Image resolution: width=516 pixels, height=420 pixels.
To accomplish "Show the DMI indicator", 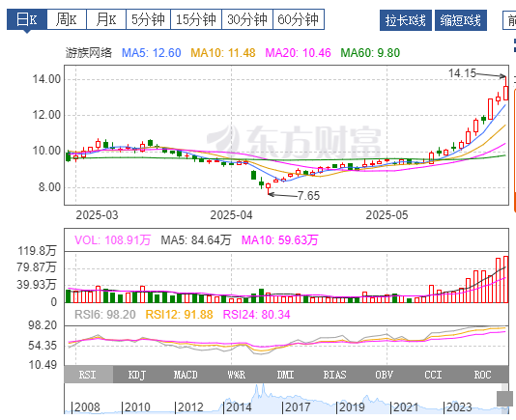I will (285, 375).
